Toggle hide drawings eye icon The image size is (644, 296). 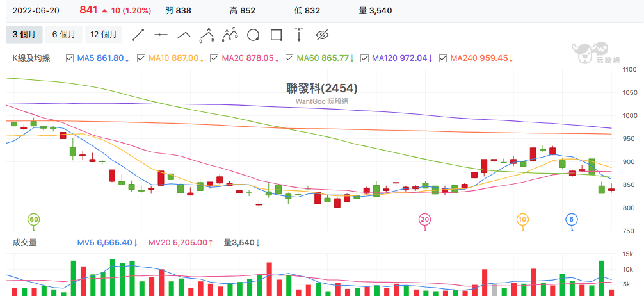323,35
